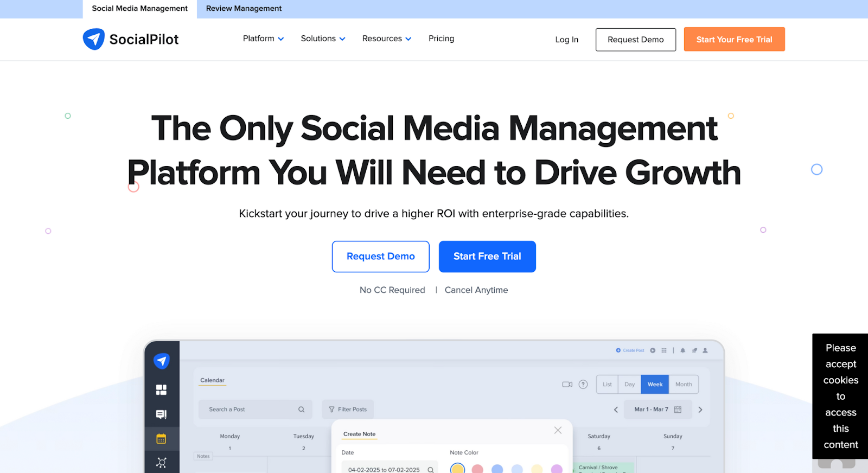Click the rocket icon in the top bar
Viewport: 868px width, 473px height.
[x=694, y=350]
